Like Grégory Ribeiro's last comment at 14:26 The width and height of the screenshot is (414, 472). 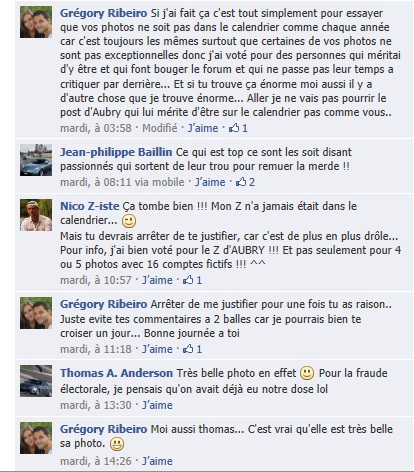point(157,461)
